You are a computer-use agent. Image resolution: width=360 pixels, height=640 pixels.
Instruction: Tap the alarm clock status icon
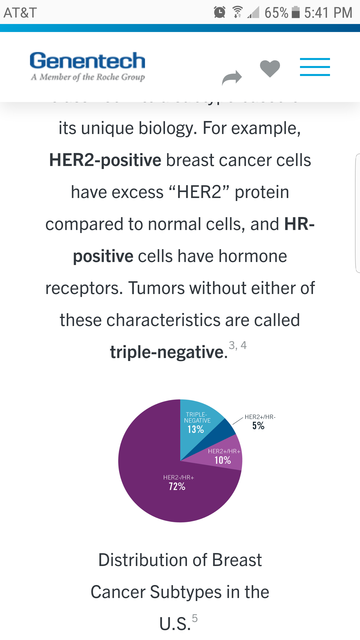coord(219,13)
